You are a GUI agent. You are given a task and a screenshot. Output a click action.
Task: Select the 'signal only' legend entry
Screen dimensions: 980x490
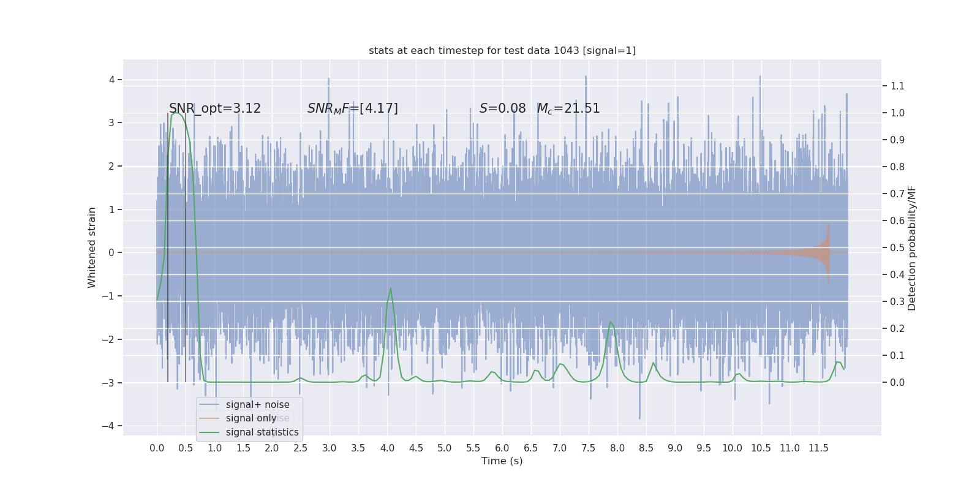[251, 418]
